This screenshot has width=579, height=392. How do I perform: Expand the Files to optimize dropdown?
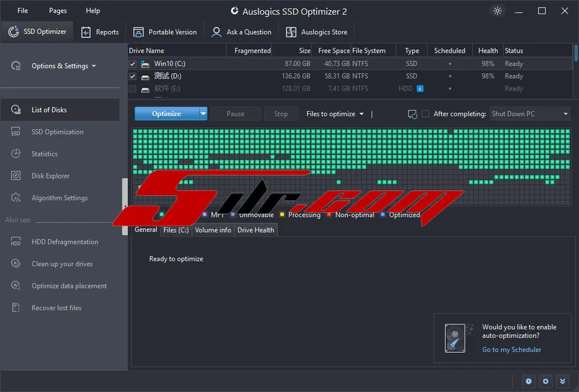click(335, 114)
